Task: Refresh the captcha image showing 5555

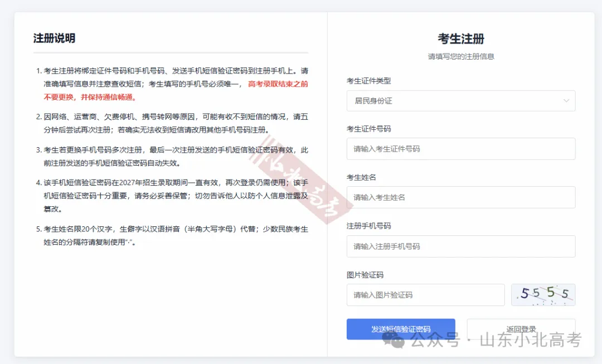Action: pyautogui.click(x=543, y=295)
